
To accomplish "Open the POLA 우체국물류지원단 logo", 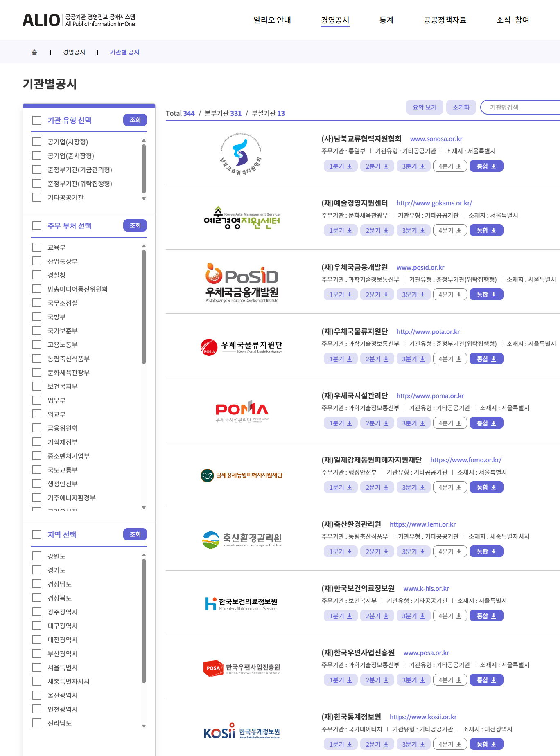I will coord(242,347).
